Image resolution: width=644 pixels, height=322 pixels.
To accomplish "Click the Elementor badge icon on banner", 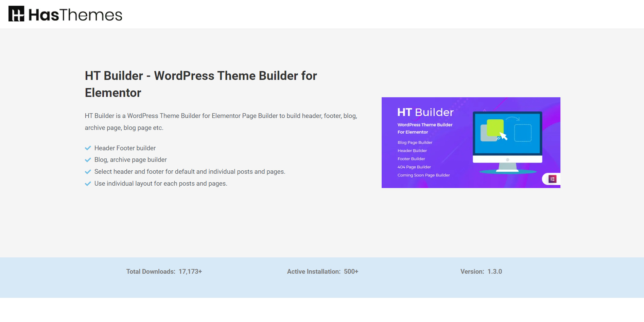I will tap(552, 179).
